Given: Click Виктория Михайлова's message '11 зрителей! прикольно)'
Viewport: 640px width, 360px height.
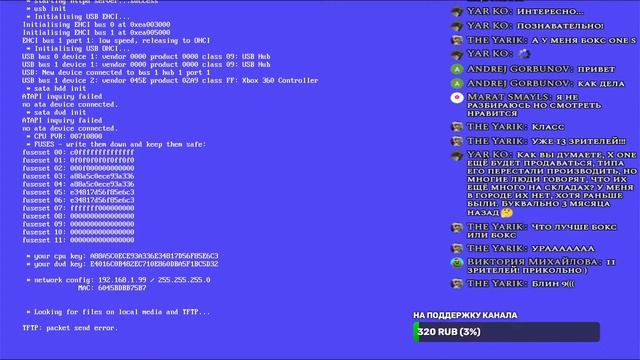Looking at the screenshot, I should point(541,266).
